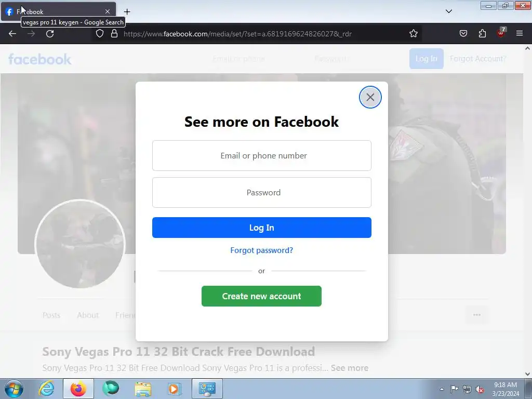
Task: Click the header Email or phone field
Action: [238, 59]
